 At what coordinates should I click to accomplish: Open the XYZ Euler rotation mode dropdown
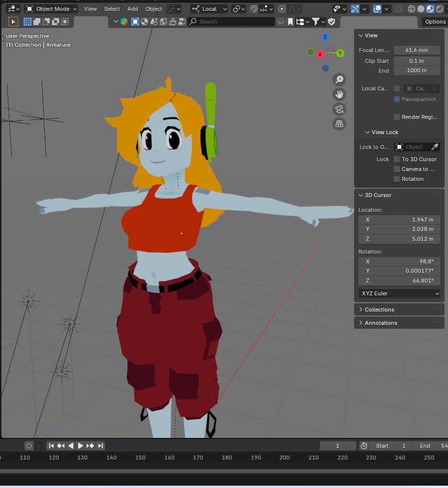tap(399, 293)
